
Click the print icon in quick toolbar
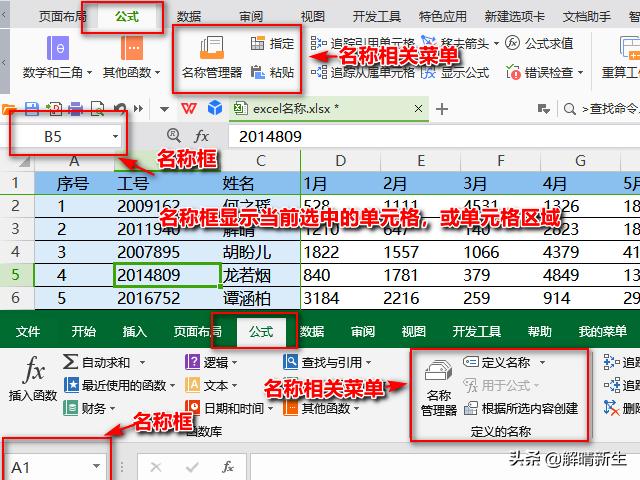[x=76, y=109]
